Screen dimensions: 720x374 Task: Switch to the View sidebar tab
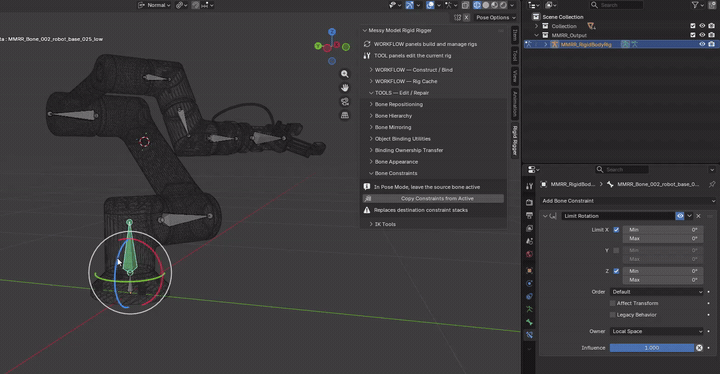pos(515,76)
